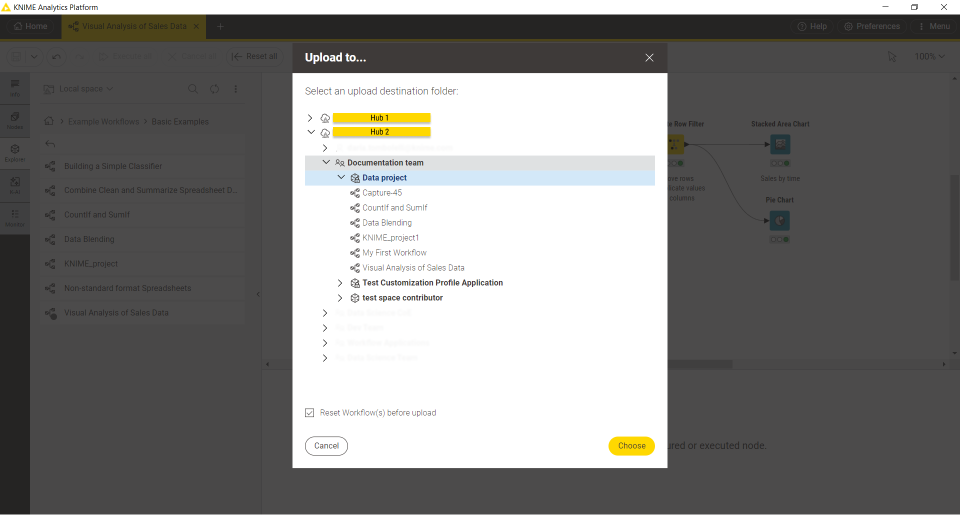The image size is (960, 515).
Task: Click the Choose button
Action: point(631,446)
